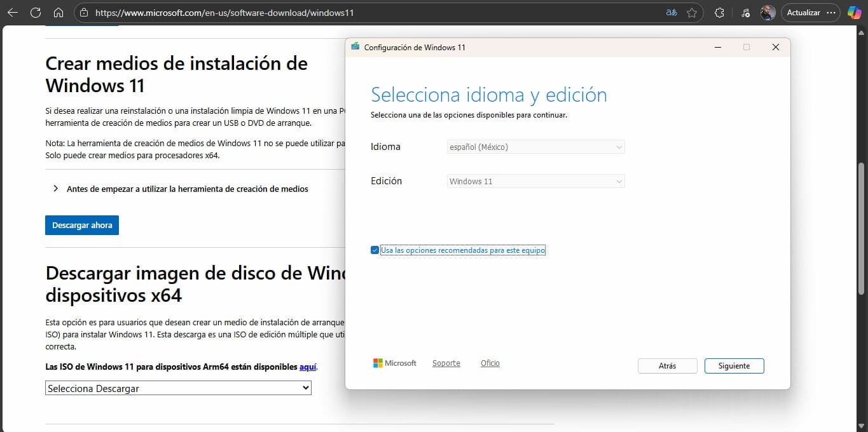Open the Idioma dropdown
This screenshot has height=432, width=868.
pyautogui.click(x=536, y=147)
